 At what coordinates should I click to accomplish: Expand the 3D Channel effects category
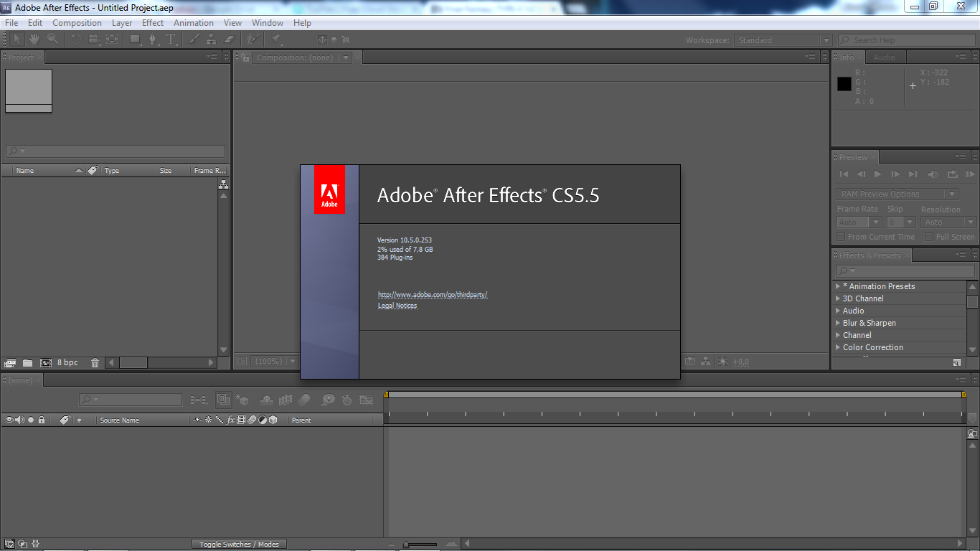(x=838, y=298)
